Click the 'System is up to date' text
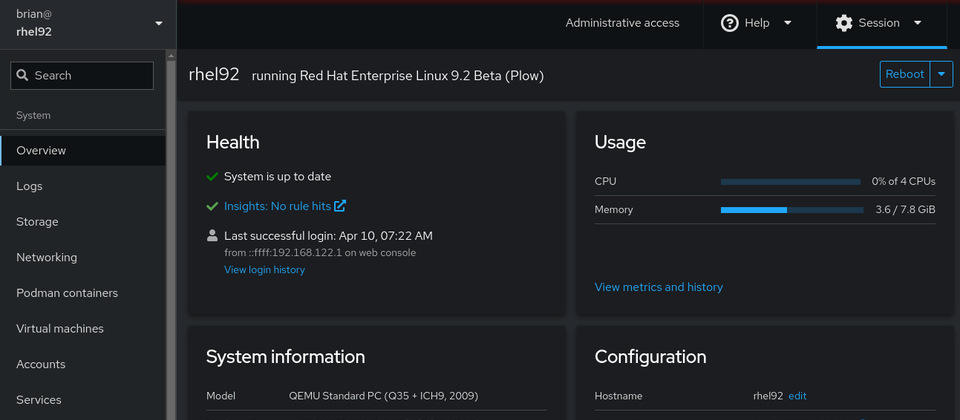 (x=277, y=177)
